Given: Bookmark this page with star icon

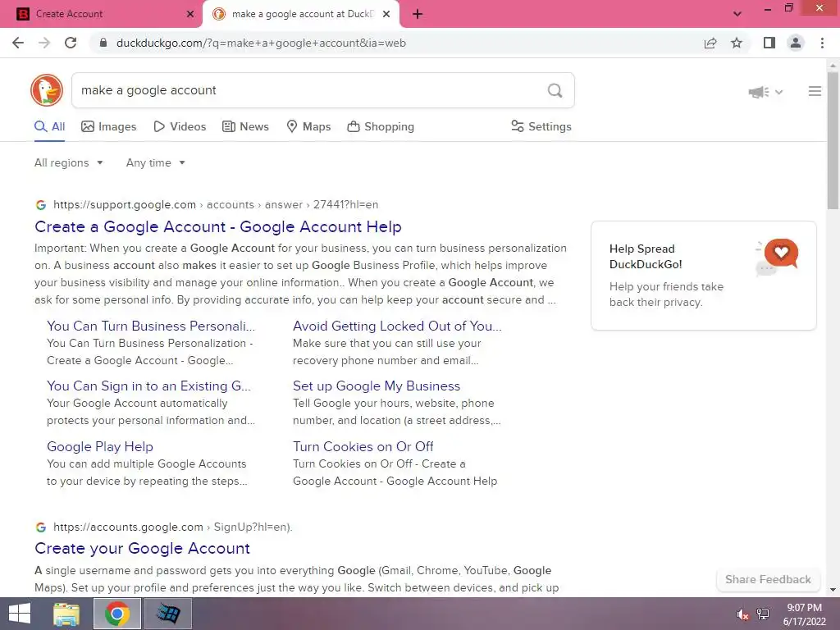Looking at the screenshot, I should point(737,43).
